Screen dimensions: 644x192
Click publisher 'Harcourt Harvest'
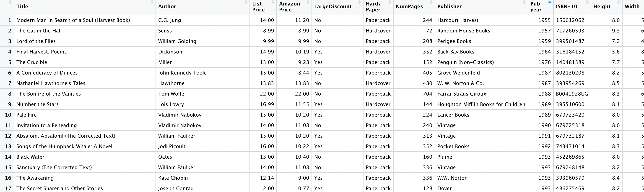pyautogui.click(x=458, y=20)
